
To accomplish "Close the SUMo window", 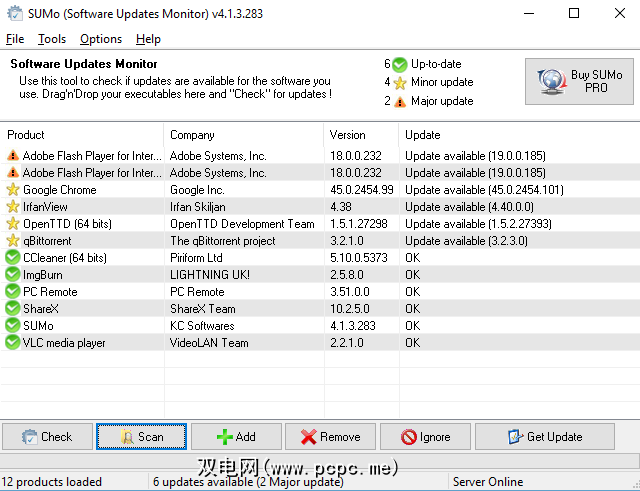I will [620, 13].
